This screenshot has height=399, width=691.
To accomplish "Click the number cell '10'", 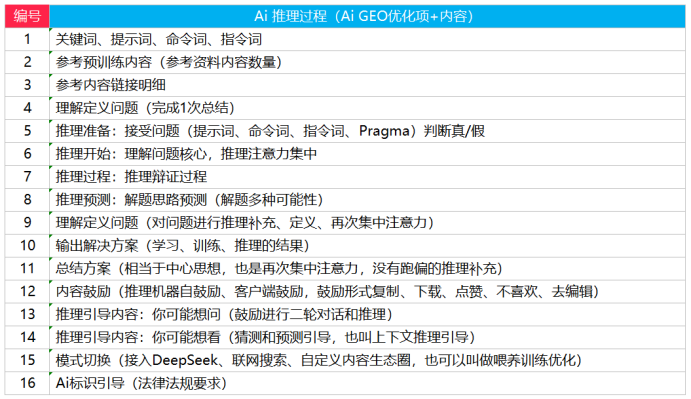I will 27,246.
